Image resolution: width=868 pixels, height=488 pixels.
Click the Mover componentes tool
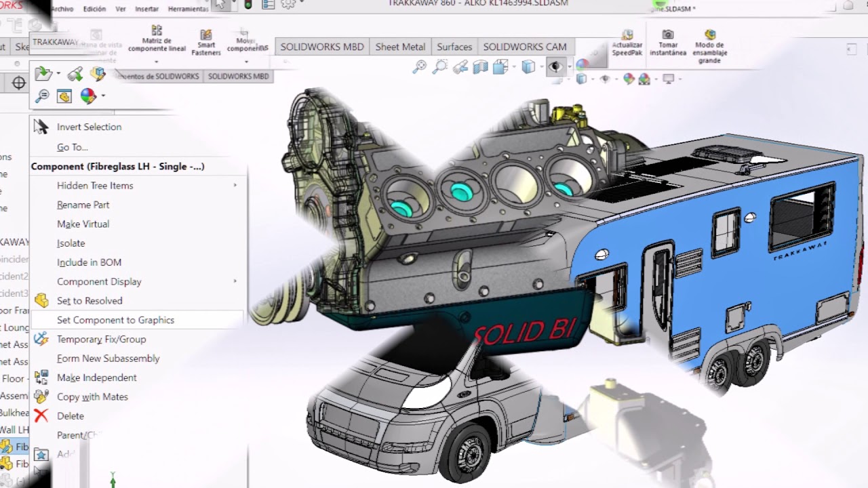click(x=246, y=40)
